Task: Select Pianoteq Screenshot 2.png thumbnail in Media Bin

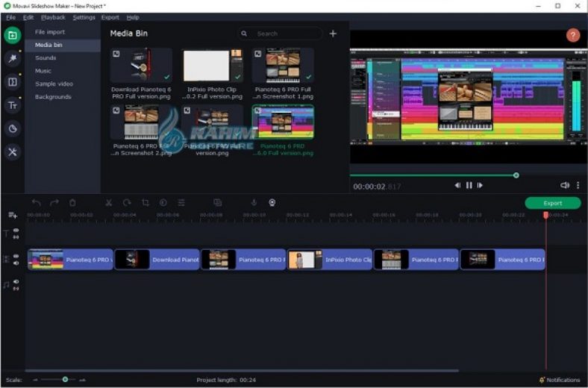Action: (141, 122)
